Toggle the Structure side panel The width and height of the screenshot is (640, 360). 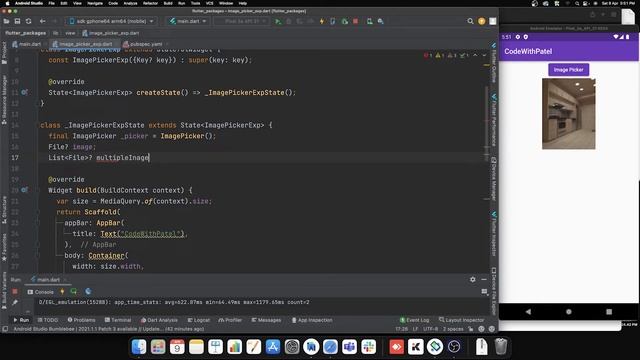point(4,209)
